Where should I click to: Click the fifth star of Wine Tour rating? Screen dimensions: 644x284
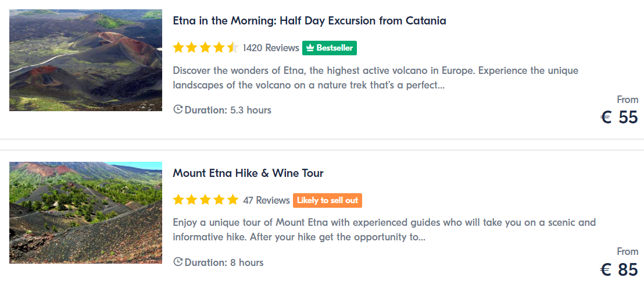(x=232, y=200)
